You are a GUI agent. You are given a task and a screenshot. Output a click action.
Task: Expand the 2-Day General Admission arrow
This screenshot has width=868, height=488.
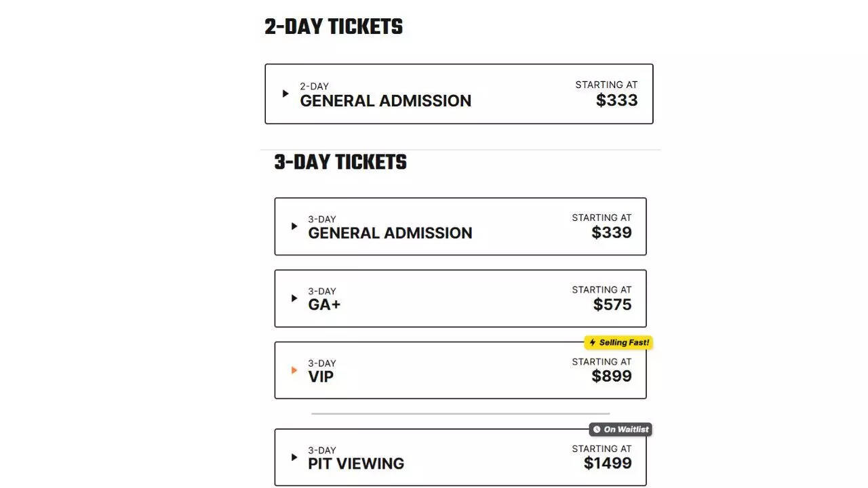(x=285, y=94)
